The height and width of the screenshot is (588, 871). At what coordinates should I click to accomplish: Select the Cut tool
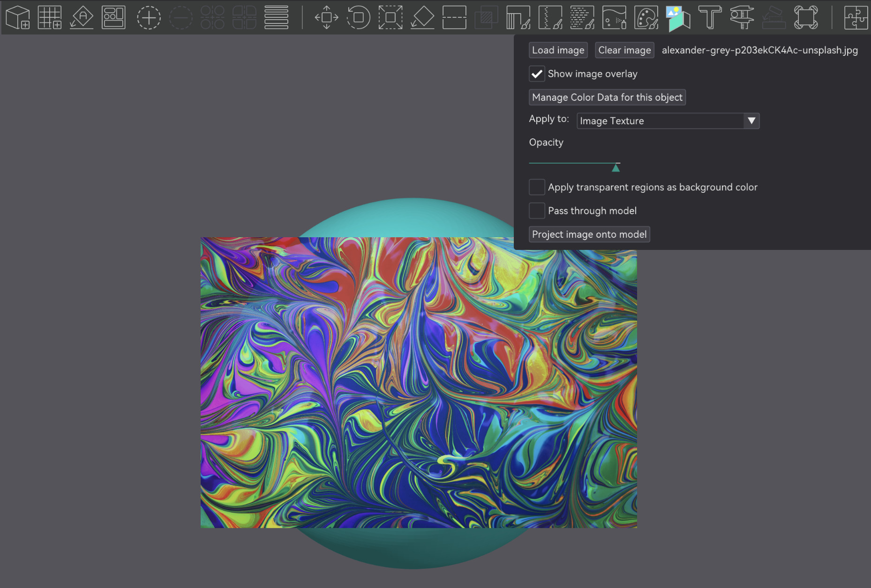[x=454, y=17]
